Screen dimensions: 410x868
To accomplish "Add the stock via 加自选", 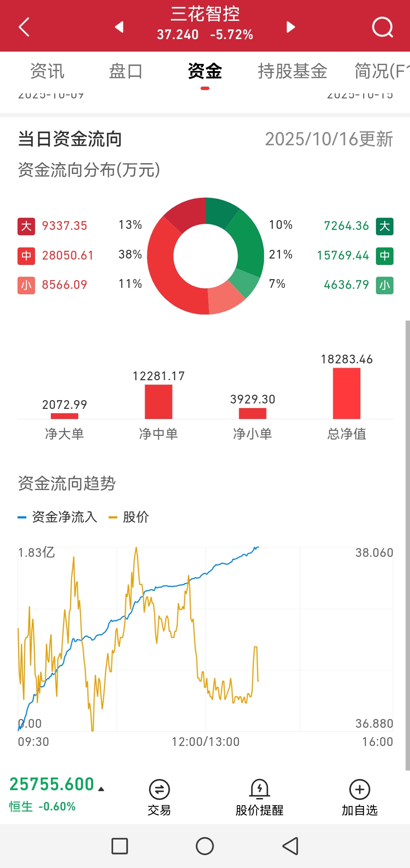I will point(360,797).
